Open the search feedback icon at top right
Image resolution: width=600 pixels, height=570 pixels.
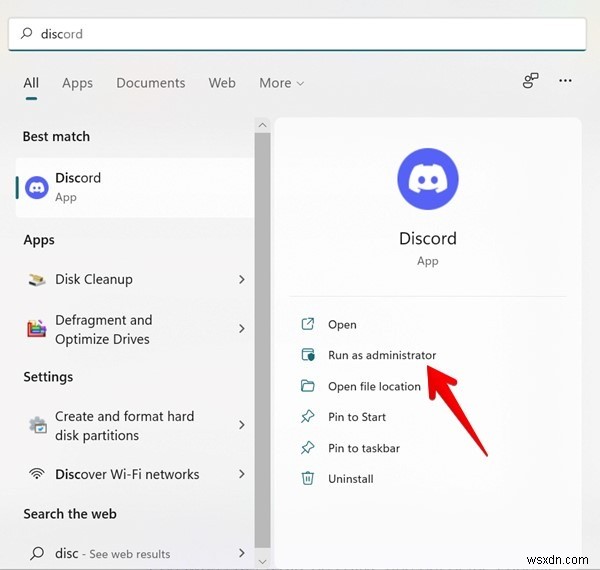pyautogui.click(x=530, y=81)
